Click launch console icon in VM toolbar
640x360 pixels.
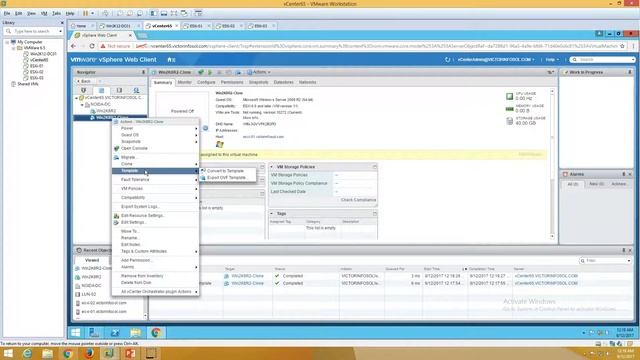coord(201,72)
